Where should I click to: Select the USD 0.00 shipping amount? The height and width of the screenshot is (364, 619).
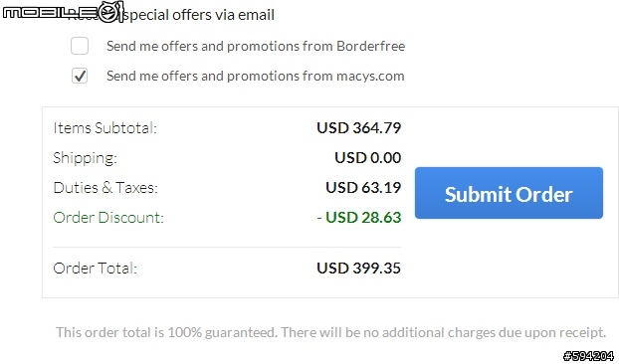[368, 158]
